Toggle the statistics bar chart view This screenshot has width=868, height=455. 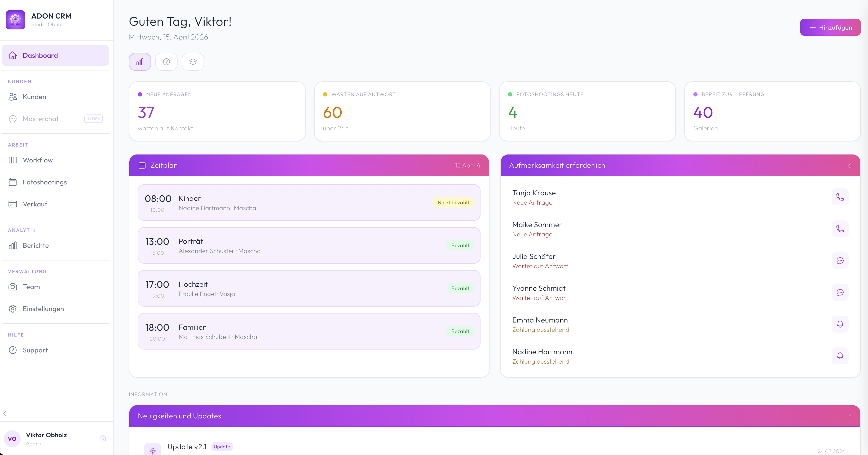pyautogui.click(x=139, y=61)
